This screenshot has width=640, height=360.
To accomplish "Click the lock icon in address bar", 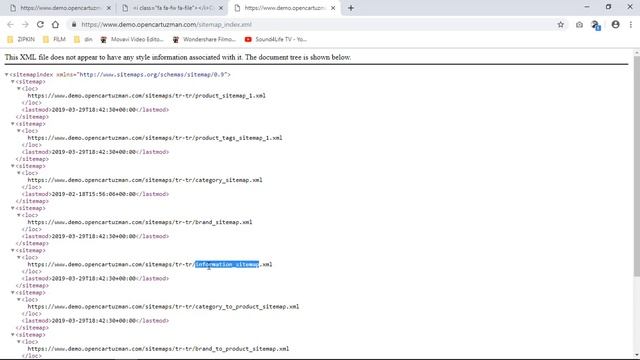I will (74, 24).
